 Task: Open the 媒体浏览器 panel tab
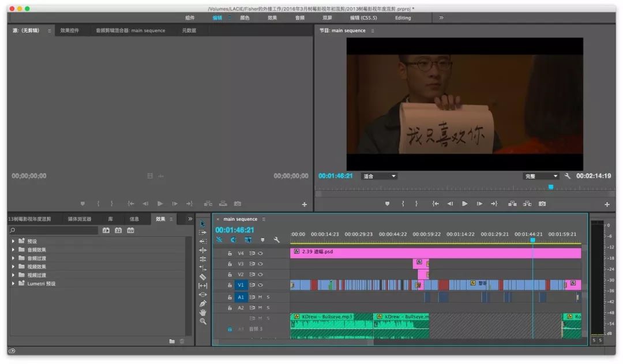pyautogui.click(x=80, y=219)
